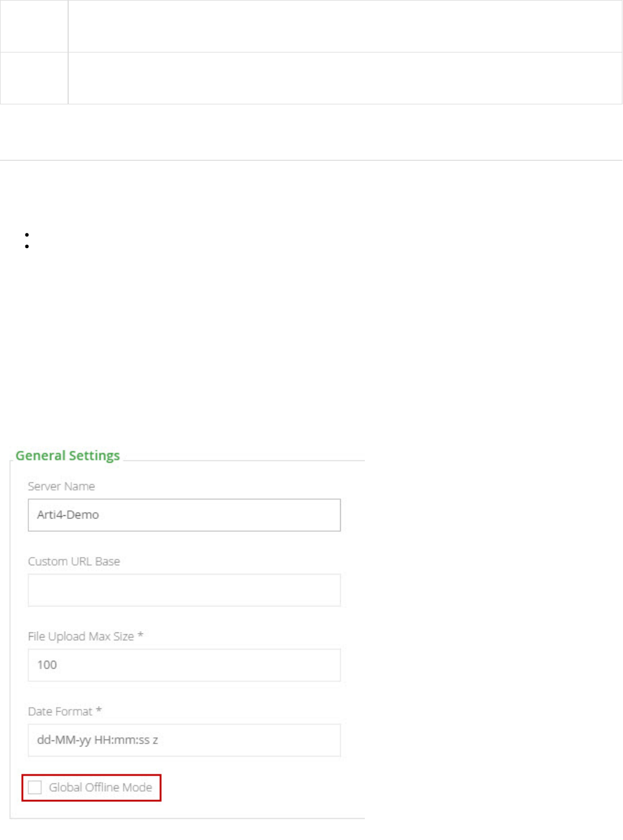Click the Date Format label
The image size is (623, 840).
(x=64, y=711)
